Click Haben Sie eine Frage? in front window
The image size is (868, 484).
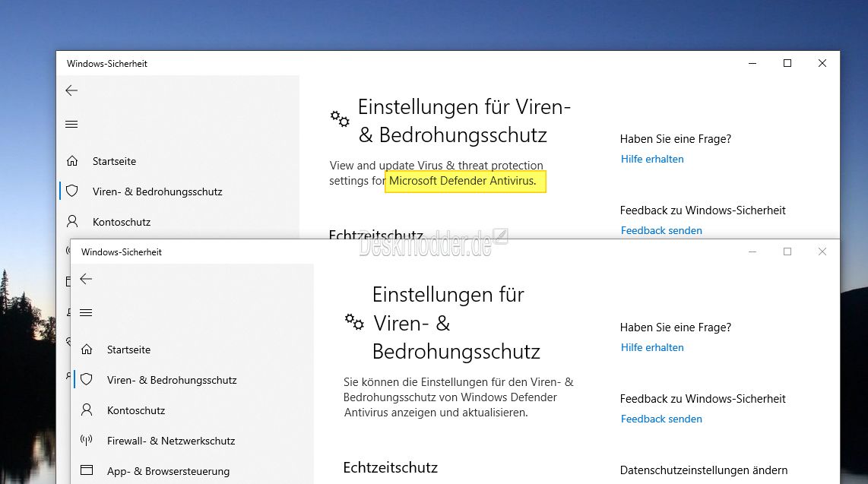[676, 327]
